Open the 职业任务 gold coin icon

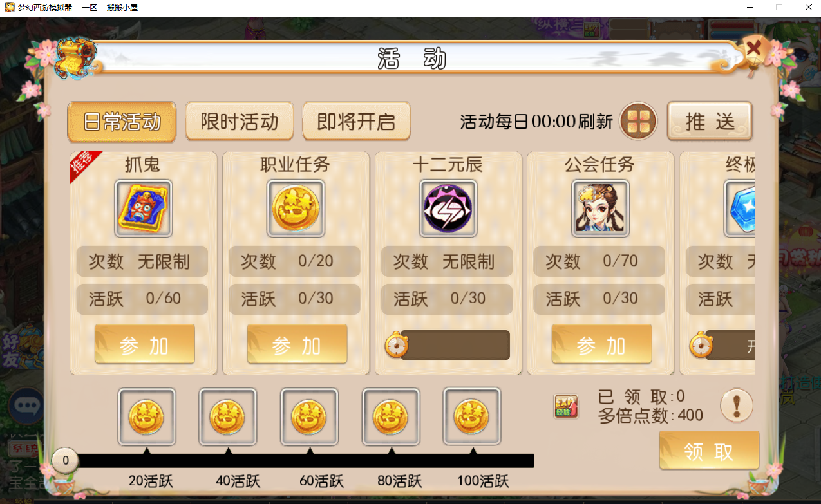coord(296,209)
